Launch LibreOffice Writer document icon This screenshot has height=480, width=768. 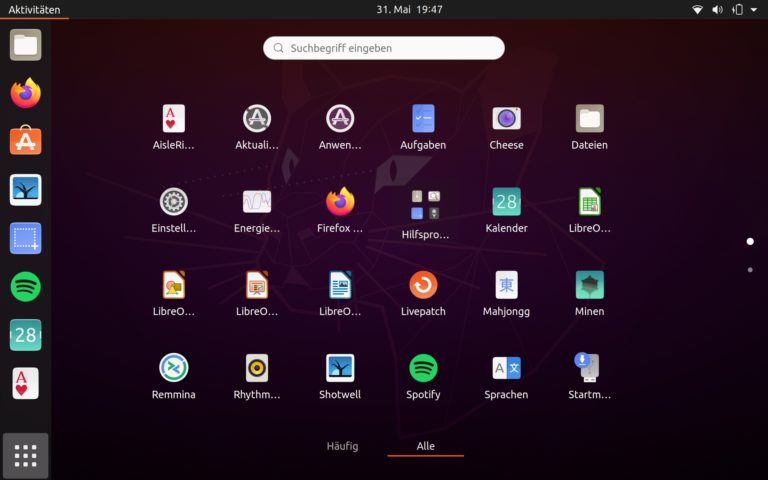tap(340, 285)
